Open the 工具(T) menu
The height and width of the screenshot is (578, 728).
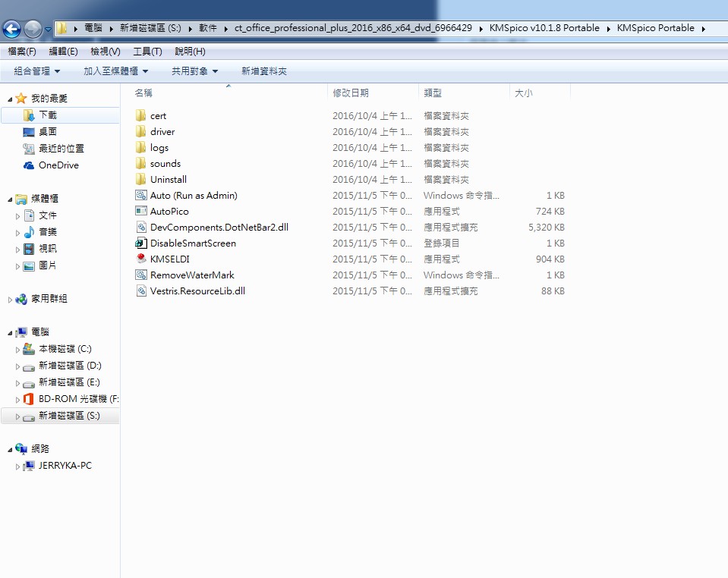147,52
